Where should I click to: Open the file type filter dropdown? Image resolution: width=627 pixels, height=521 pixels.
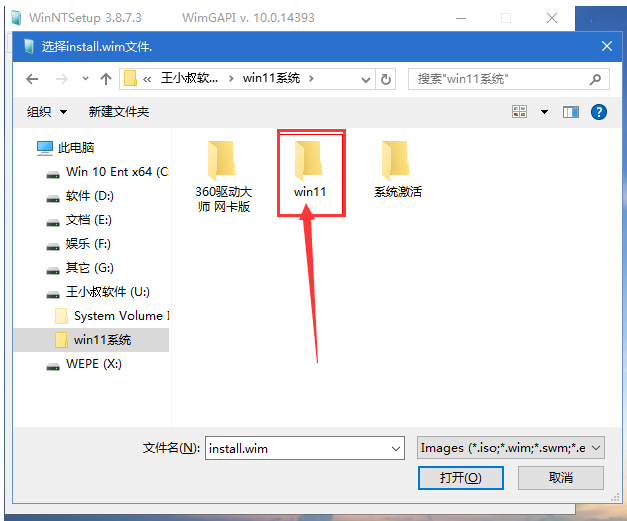tap(511, 448)
